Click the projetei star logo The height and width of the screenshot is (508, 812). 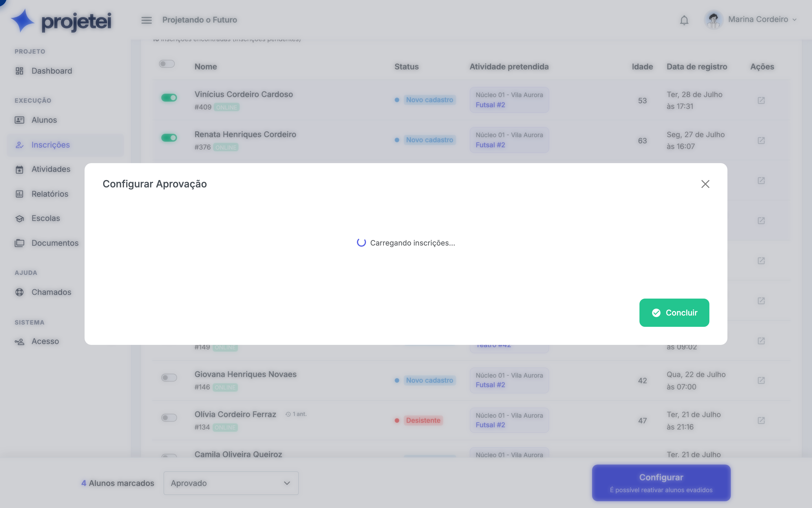(23, 21)
